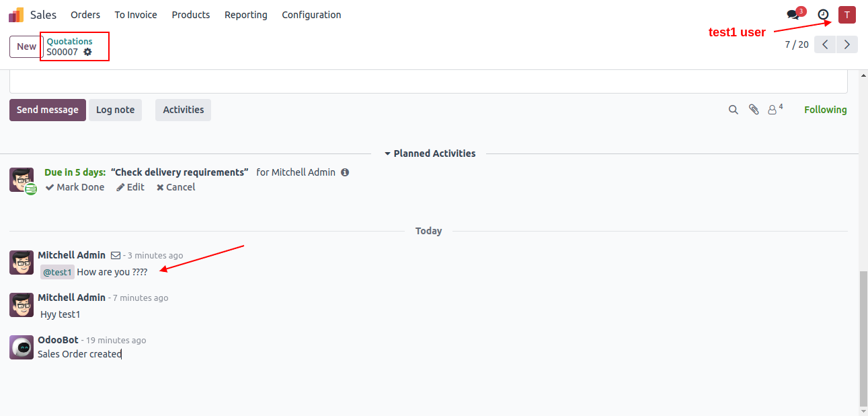This screenshot has width=868, height=416.
Task: Open the activities clock icon
Action: (823, 15)
